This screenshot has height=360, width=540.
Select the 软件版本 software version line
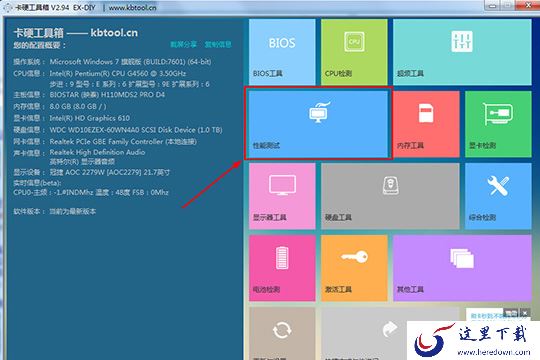(54, 211)
